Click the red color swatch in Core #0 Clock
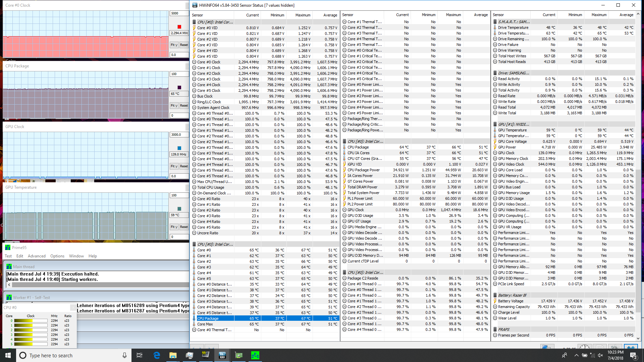The width and height of the screenshot is (644, 362). tap(179, 27)
